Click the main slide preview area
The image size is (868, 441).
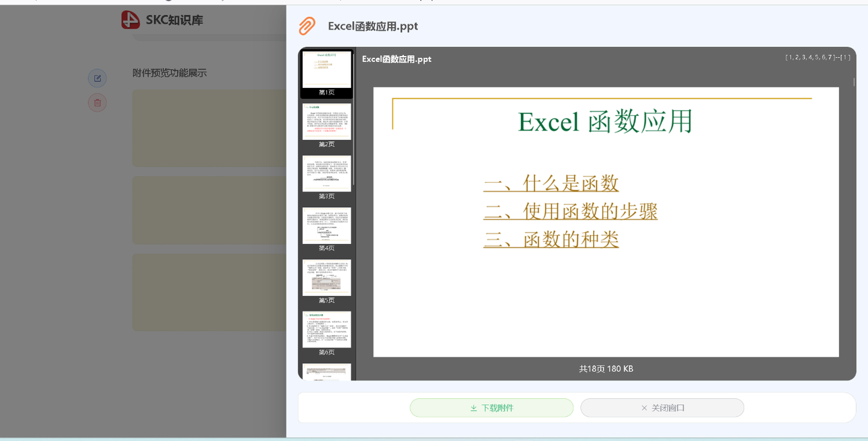pyautogui.click(x=606, y=222)
